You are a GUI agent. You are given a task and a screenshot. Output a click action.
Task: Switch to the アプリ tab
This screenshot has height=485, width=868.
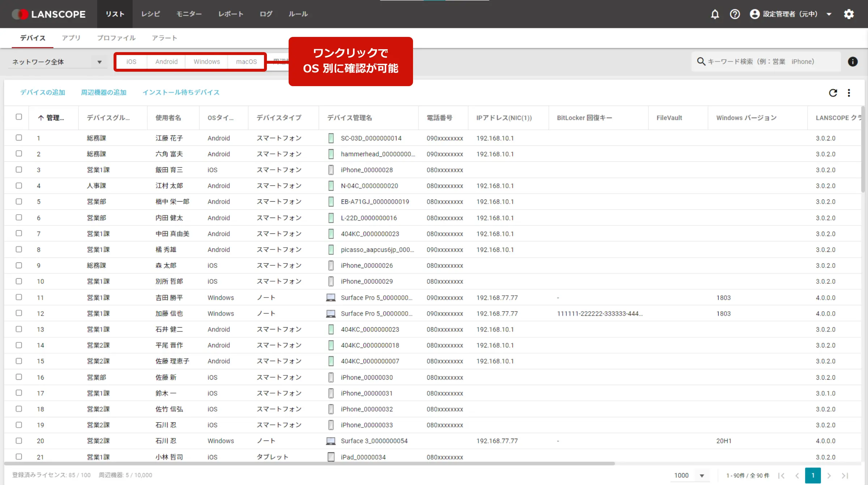point(71,38)
